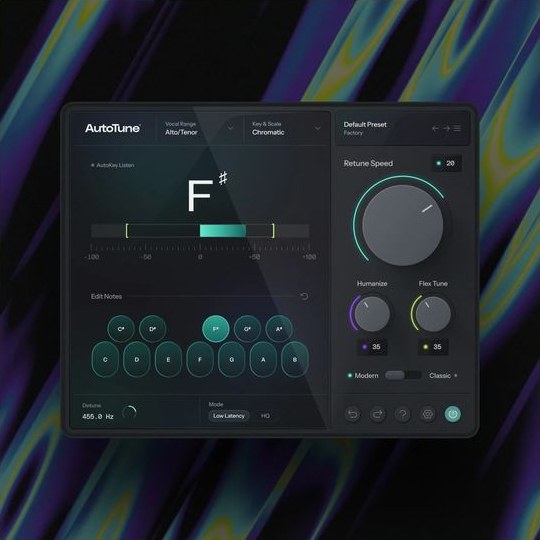The width and height of the screenshot is (540, 540).
Task: Click the next preset right arrow
Action: coord(446,128)
